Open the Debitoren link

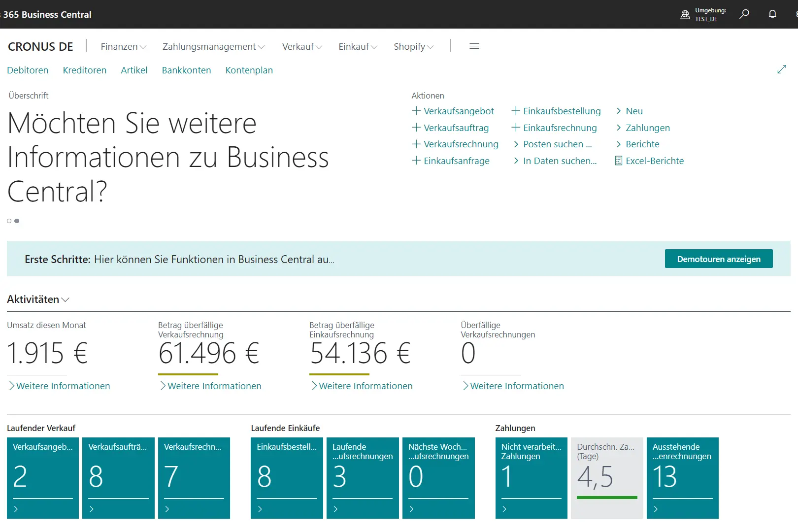pyautogui.click(x=28, y=70)
